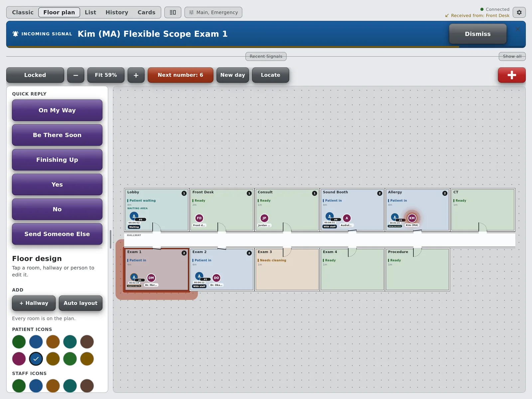Toggle the Locked layout button
Viewport: 532px width, 399px height.
click(x=35, y=75)
